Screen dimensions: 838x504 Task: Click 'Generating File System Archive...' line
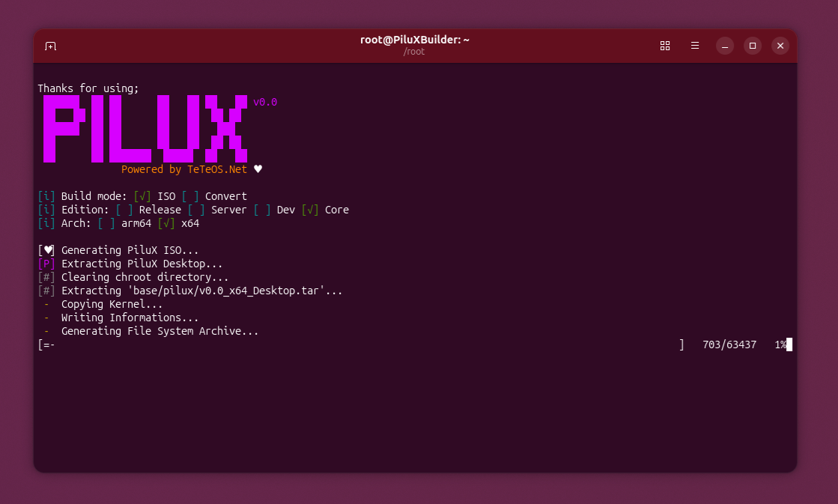point(160,331)
